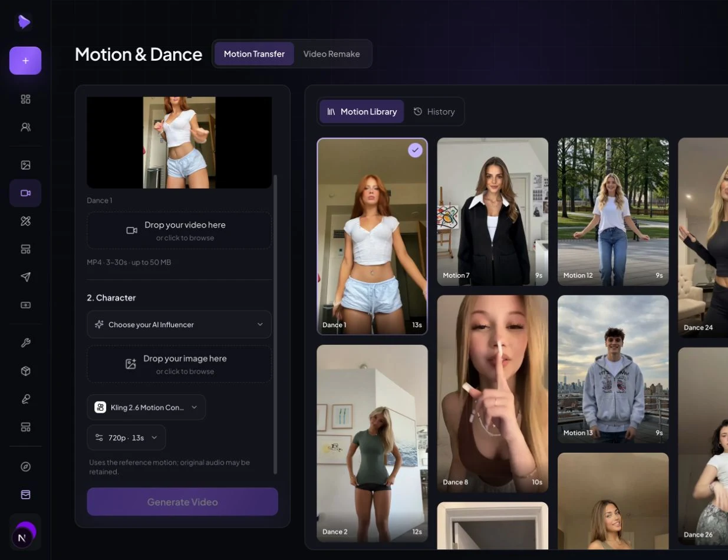Select the image tool sidebar icon

click(x=25, y=165)
